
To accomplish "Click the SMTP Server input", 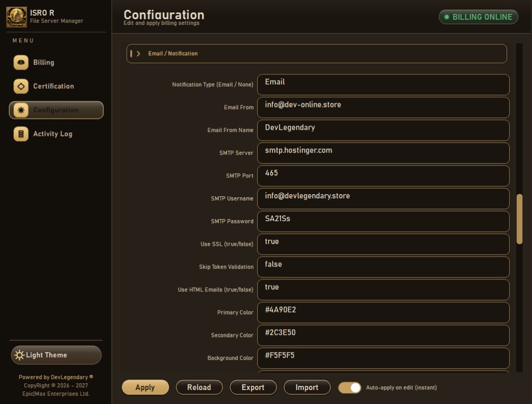I will coord(383,153).
